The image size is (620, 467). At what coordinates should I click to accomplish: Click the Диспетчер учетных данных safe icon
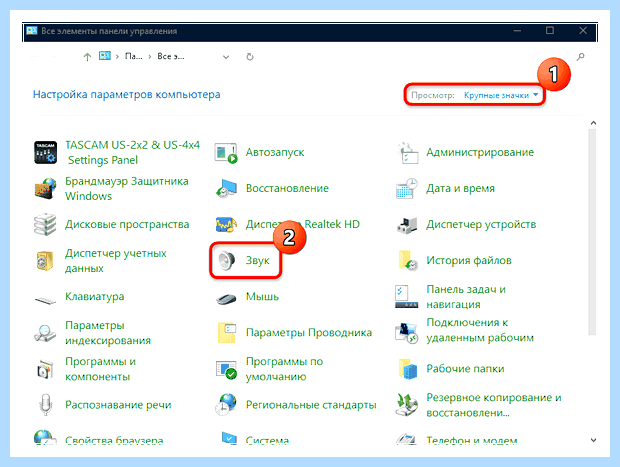(45, 261)
